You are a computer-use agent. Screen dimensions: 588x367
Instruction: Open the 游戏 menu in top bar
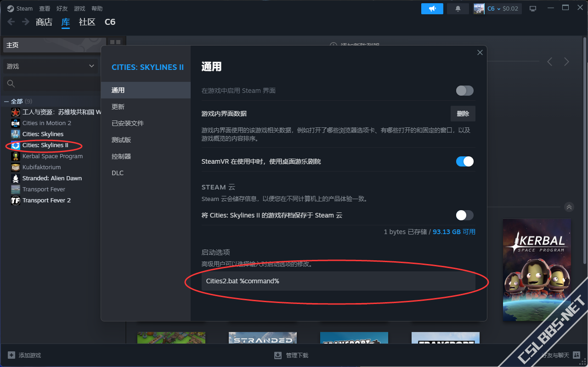tap(79, 8)
